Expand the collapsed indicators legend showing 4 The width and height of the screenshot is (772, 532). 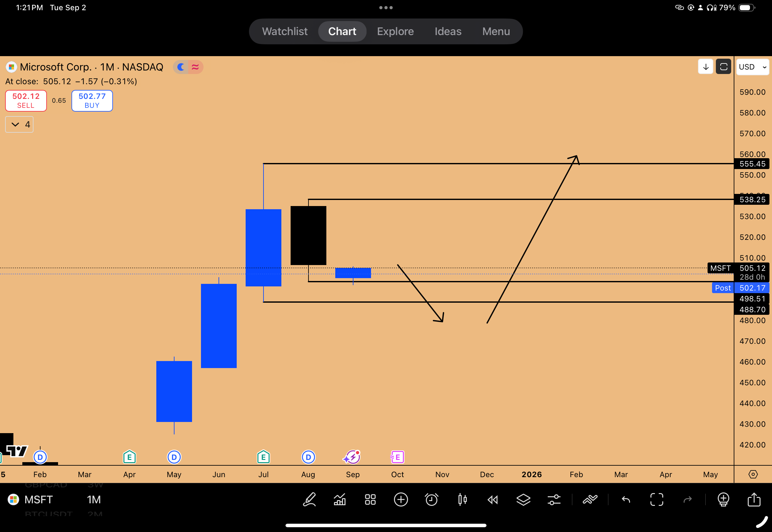click(x=19, y=124)
